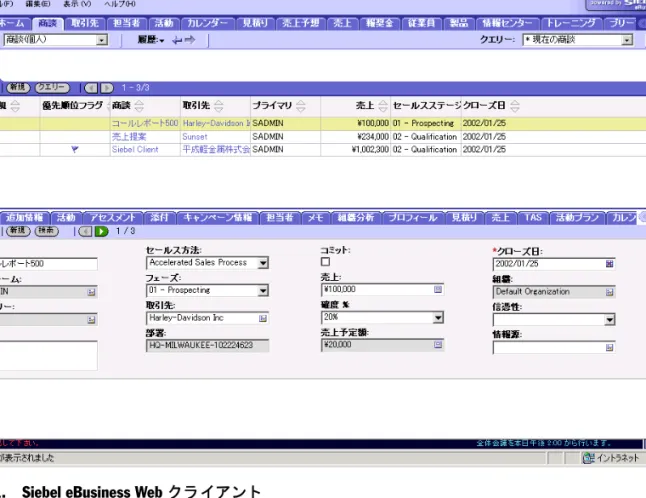Sort list by 取引先 column arrows
Viewport: 646px width, 498px height.
click(x=219, y=106)
